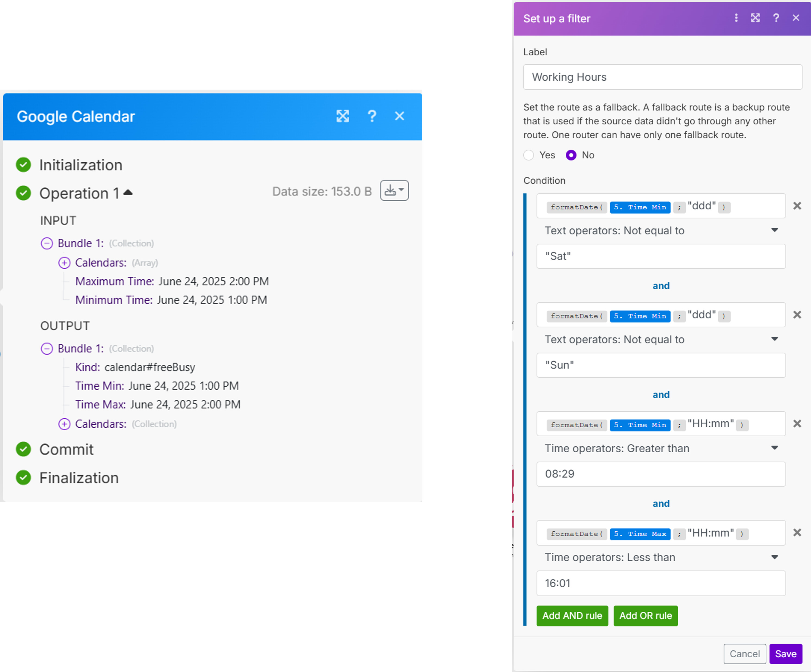Remove the "Sat" condition rule
The width and height of the screenshot is (811, 672).
(x=797, y=206)
